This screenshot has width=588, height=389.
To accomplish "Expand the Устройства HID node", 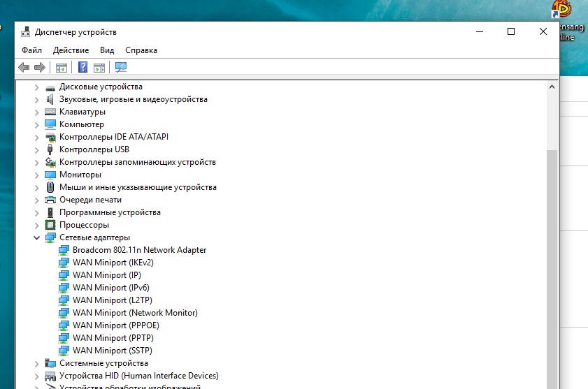I will [x=36, y=376].
